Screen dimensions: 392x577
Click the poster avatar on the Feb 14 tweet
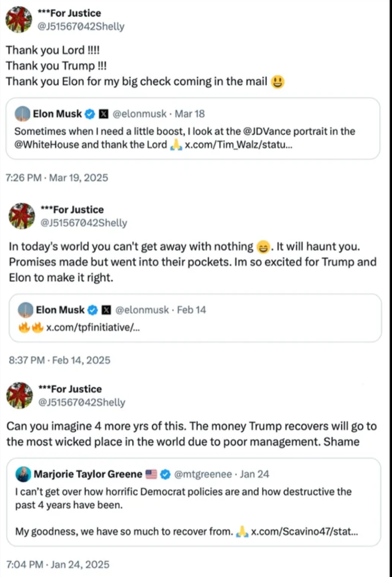[x=22, y=216]
